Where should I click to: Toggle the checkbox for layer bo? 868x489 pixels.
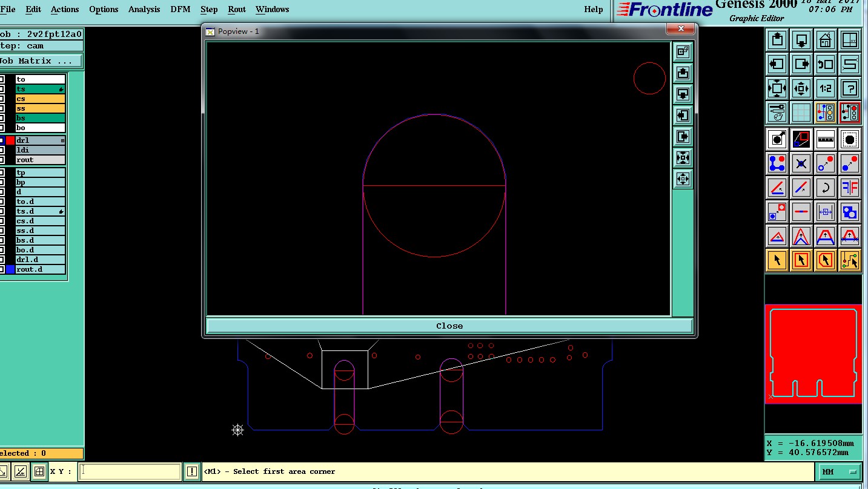2,128
